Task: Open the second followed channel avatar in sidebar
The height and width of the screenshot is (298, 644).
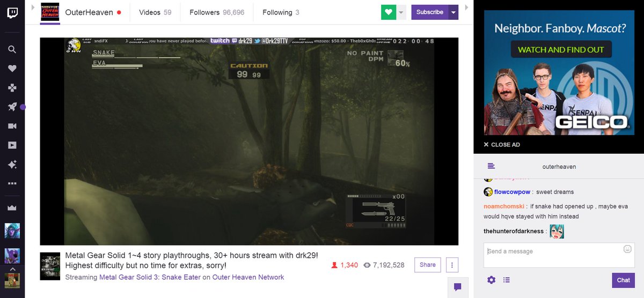Action: [12, 256]
